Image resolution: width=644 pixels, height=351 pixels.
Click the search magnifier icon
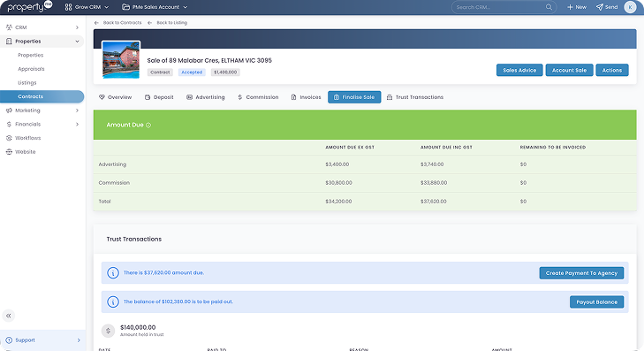tap(549, 7)
